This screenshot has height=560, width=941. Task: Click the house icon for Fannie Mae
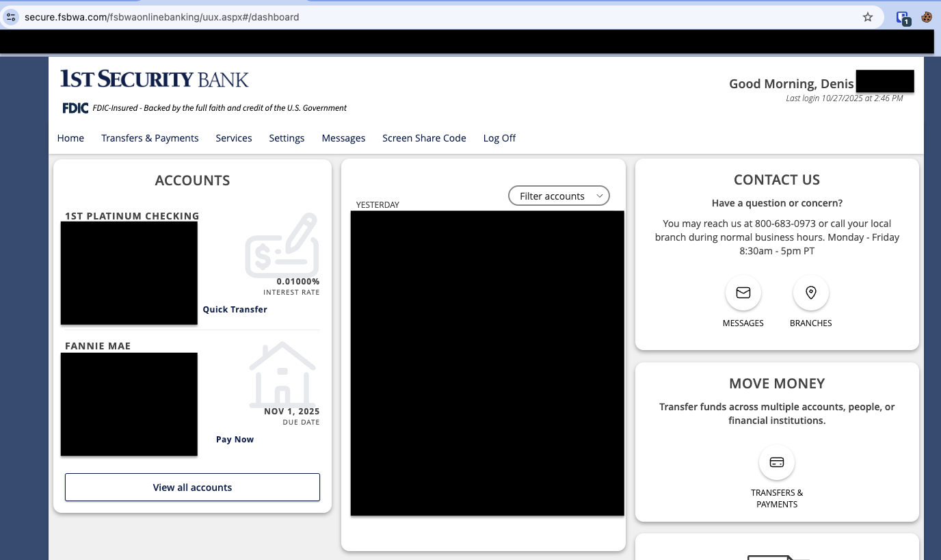[x=282, y=375]
